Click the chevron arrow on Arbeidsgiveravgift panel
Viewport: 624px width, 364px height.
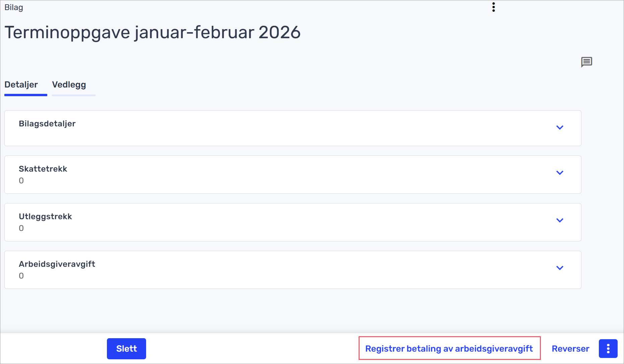click(560, 268)
